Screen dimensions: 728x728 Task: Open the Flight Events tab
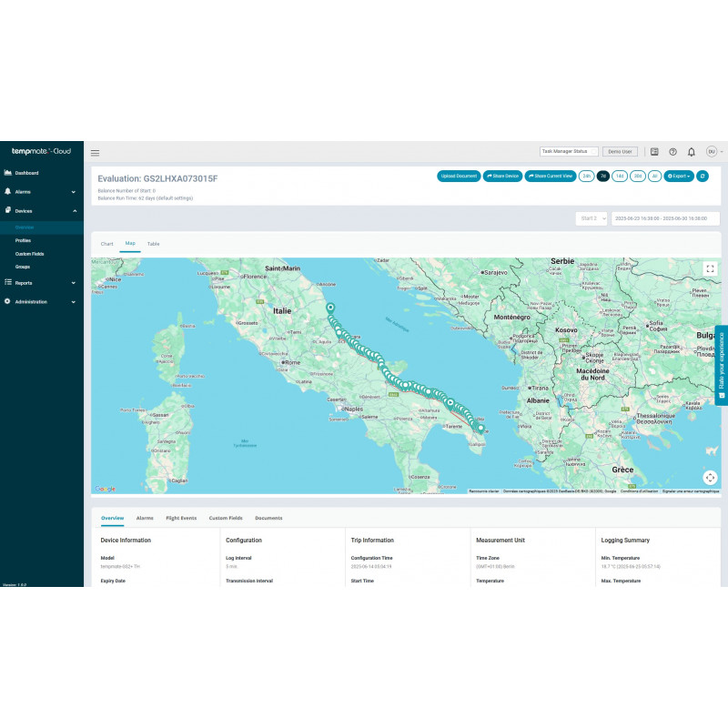(x=181, y=518)
